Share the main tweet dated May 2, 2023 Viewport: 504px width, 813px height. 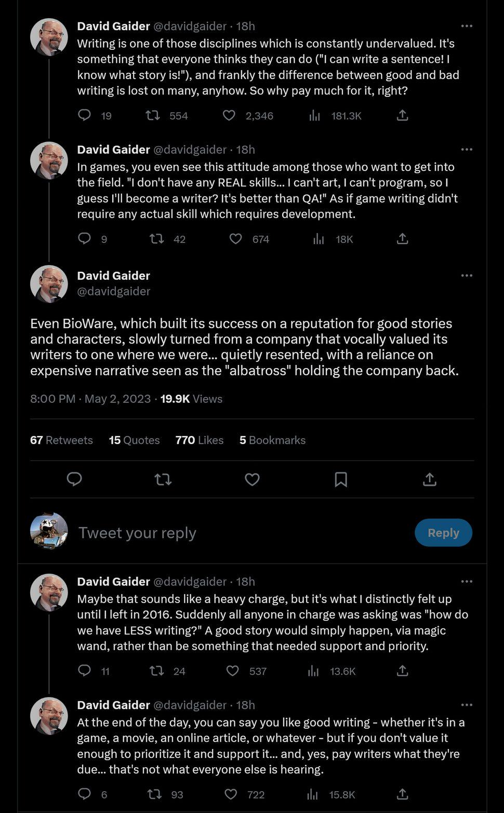click(430, 479)
